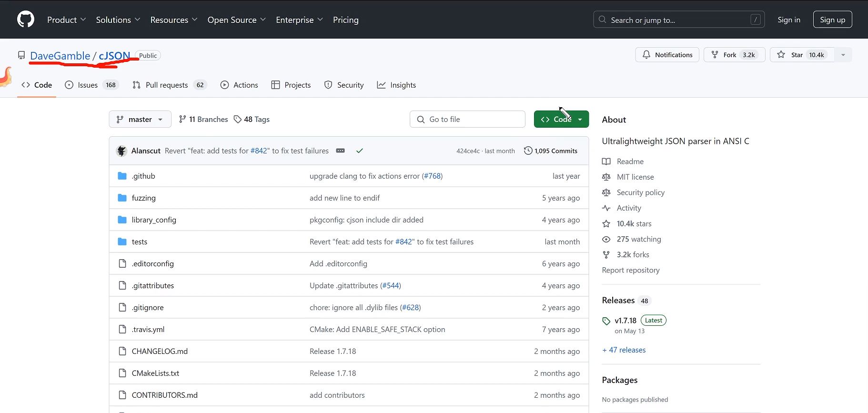
Task: Open the + 47 releases link
Action: click(x=624, y=350)
